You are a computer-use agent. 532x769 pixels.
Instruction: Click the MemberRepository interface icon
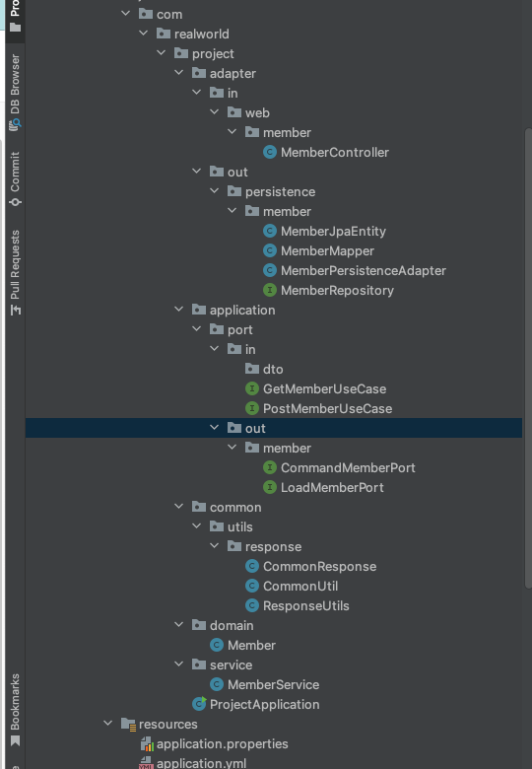pyautogui.click(x=269, y=290)
